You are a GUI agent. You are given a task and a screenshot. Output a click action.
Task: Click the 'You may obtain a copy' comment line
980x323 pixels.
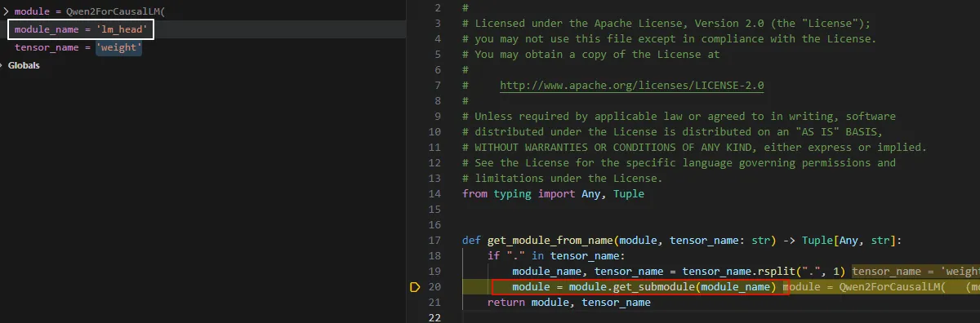[x=591, y=54]
